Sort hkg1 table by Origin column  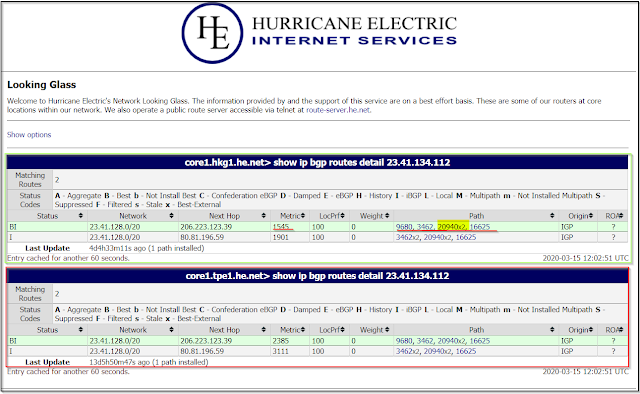point(579,216)
